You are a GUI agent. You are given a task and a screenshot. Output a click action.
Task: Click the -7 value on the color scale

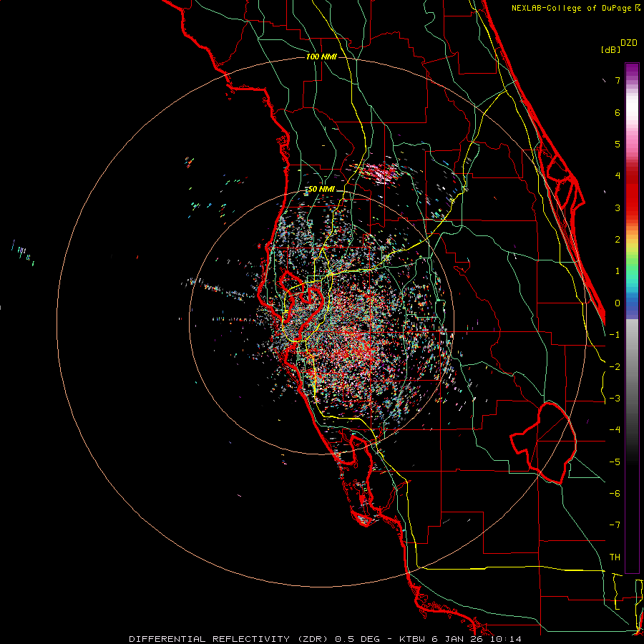click(x=615, y=525)
